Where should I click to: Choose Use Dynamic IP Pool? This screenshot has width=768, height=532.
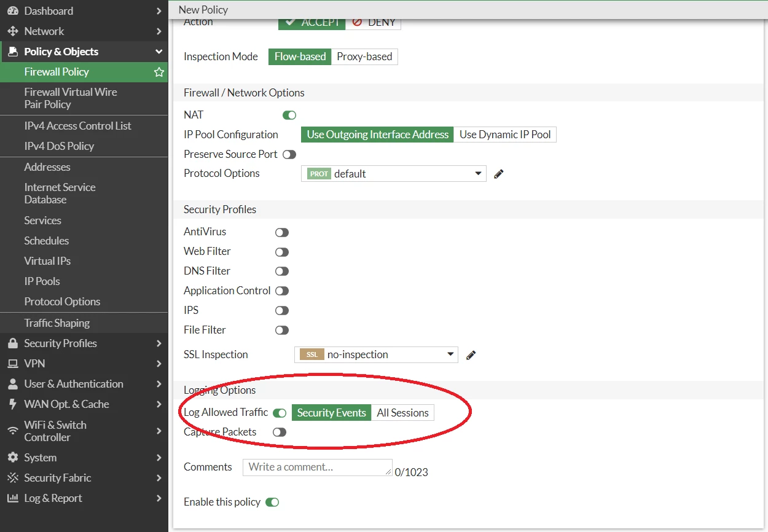(x=505, y=135)
